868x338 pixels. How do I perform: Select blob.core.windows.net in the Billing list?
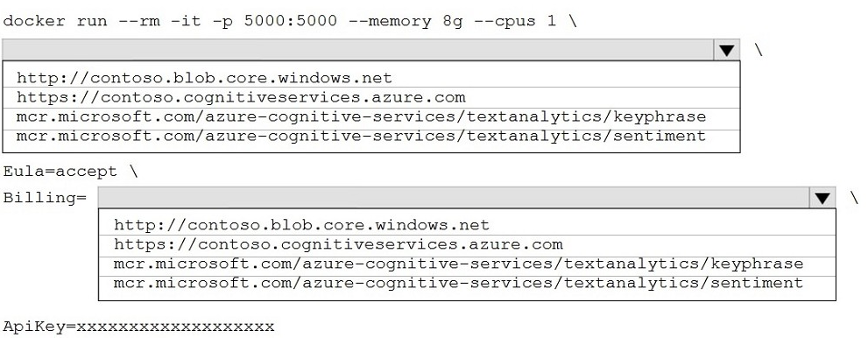(467, 224)
